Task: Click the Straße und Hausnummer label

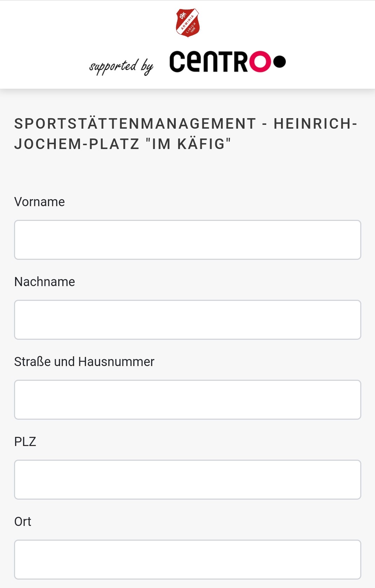Action: [84, 362]
